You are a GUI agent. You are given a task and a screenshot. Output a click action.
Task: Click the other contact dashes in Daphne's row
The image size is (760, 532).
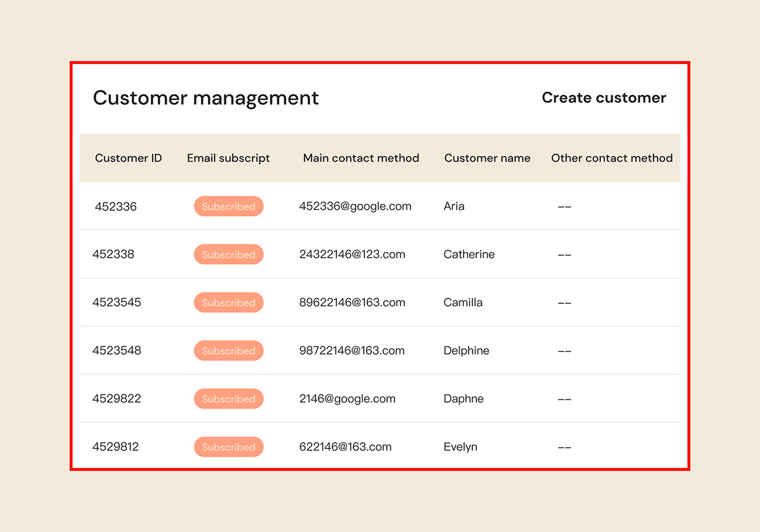click(564, 399)
